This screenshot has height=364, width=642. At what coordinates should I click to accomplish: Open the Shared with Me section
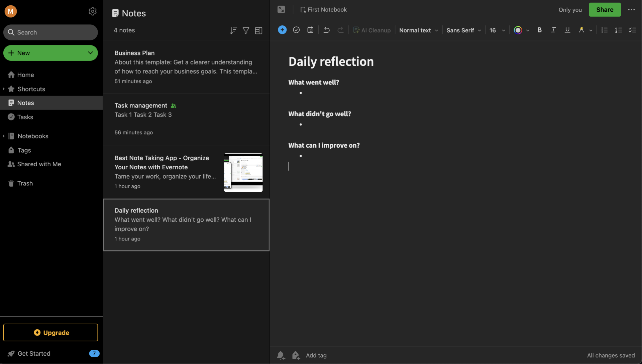tap(39, 164)
